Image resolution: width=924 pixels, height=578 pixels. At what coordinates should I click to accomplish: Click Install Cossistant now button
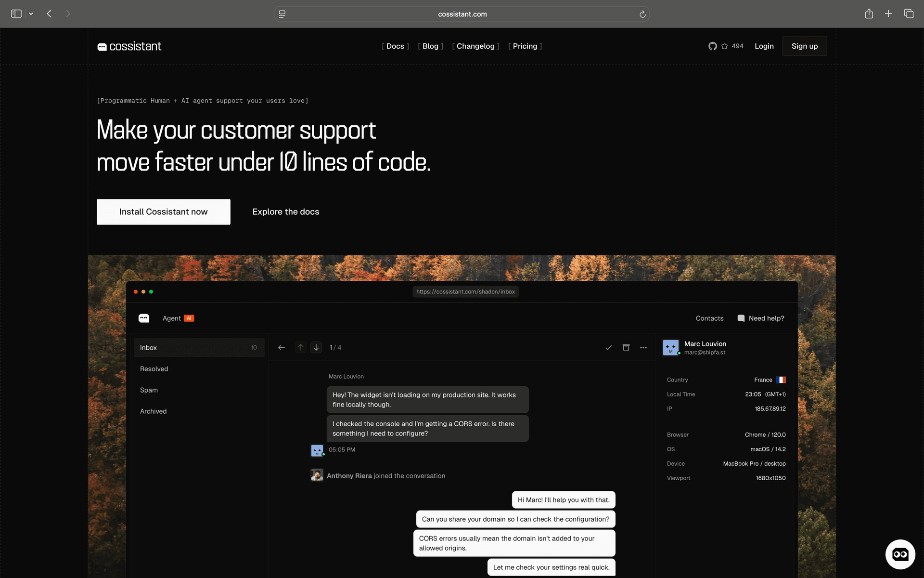pyautogui.click(x=164, y=212)
